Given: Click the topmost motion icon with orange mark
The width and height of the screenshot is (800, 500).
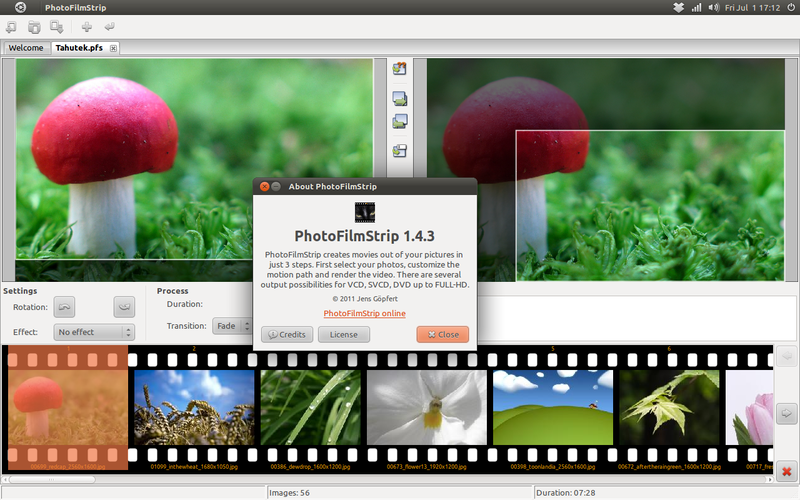Looking at the screenshot, I should coord(399,68).
